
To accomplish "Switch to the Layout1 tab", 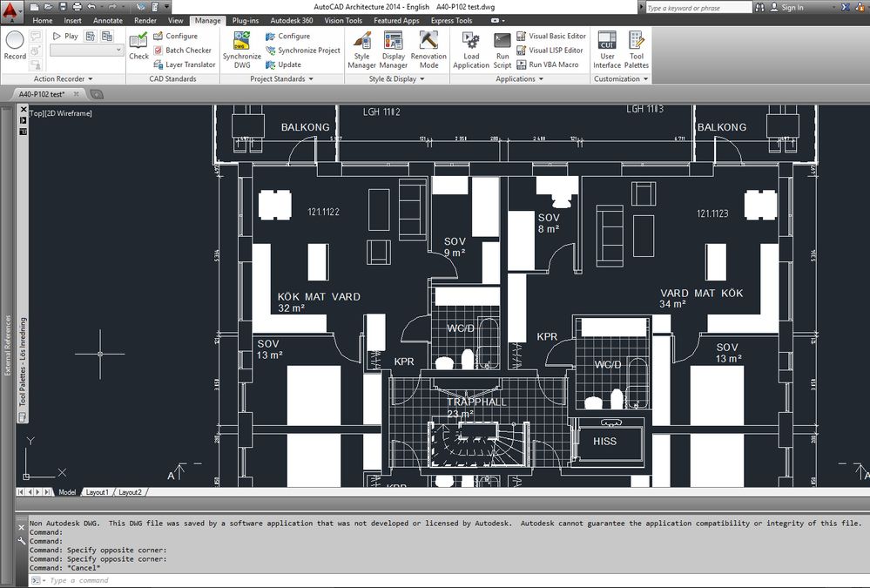I will pos(98,491).
